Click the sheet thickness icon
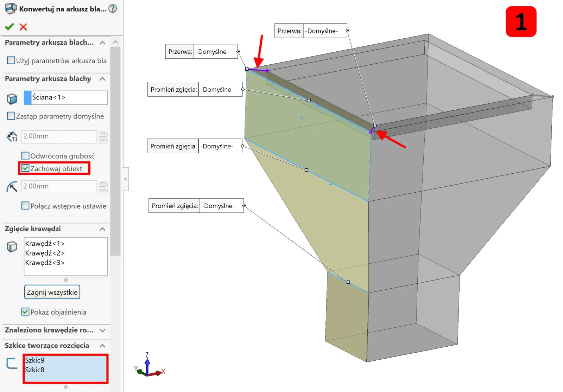Image resolution: width=563 pixels, height=392 pixels. 12,136
